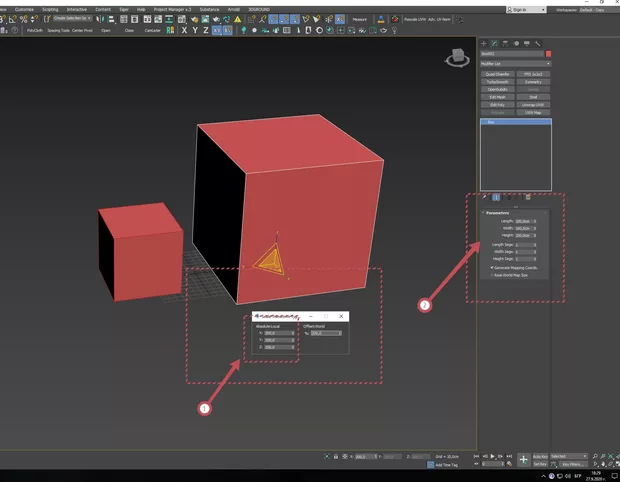Toggle the Auto Key mode button
620x482 pixels.
pos(538,455)
